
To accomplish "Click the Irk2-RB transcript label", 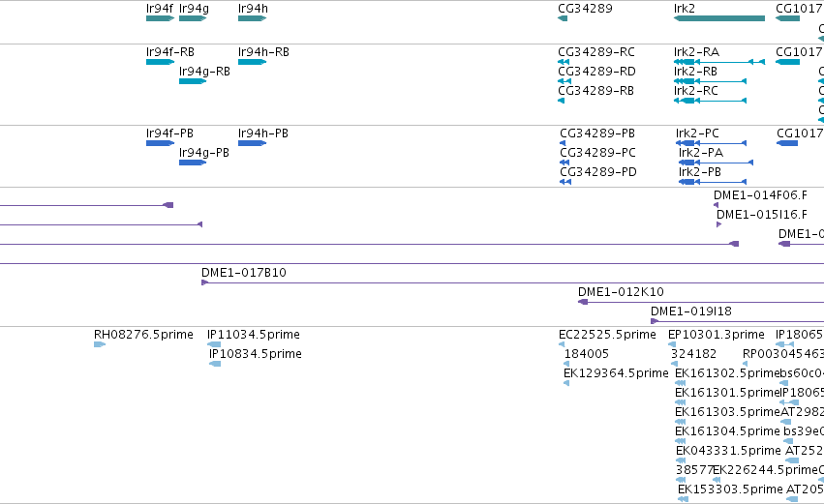I will click(x=695, y=72).
